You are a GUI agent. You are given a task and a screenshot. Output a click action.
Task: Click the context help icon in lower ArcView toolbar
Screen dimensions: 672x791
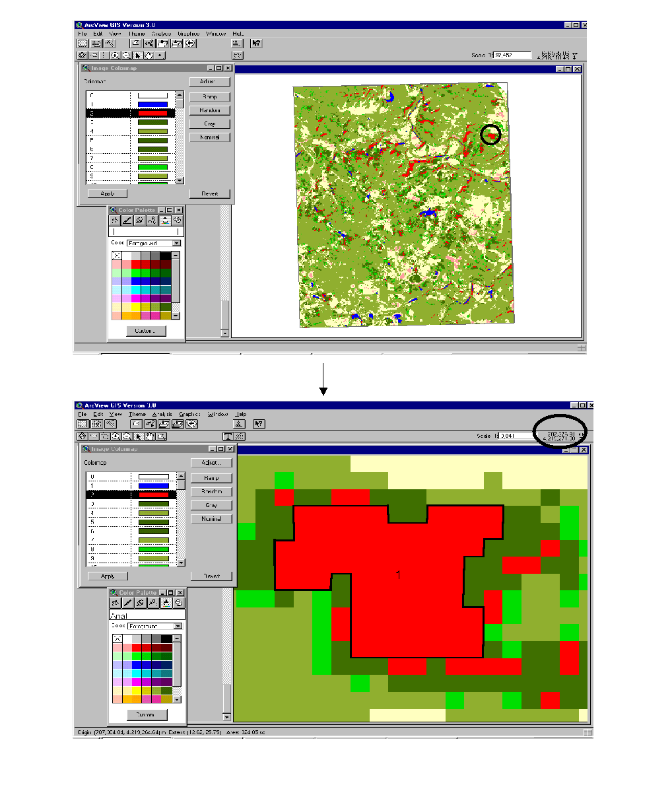pyautogui.click(x=259, y=425)
